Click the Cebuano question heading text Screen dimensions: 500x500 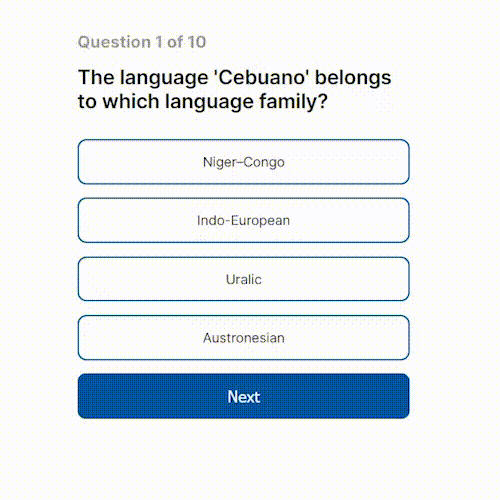(235, 89)
